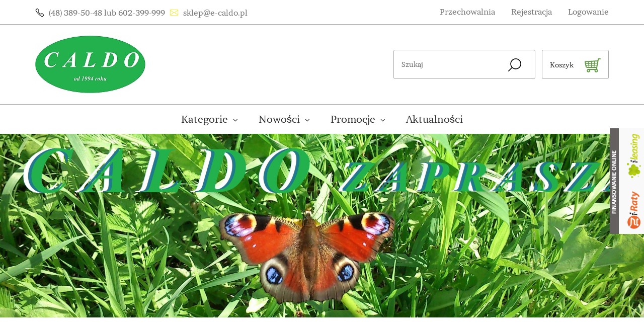The width and height of the screenshot is (644, 327).
Task: Open iLeasing financing side tab
Action: (633, 155)
